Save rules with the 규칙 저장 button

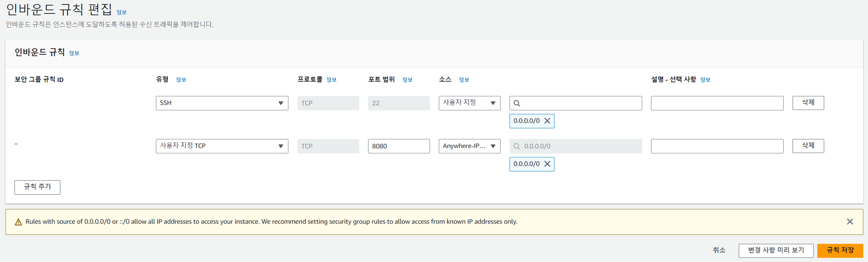[x=840, y=250]
